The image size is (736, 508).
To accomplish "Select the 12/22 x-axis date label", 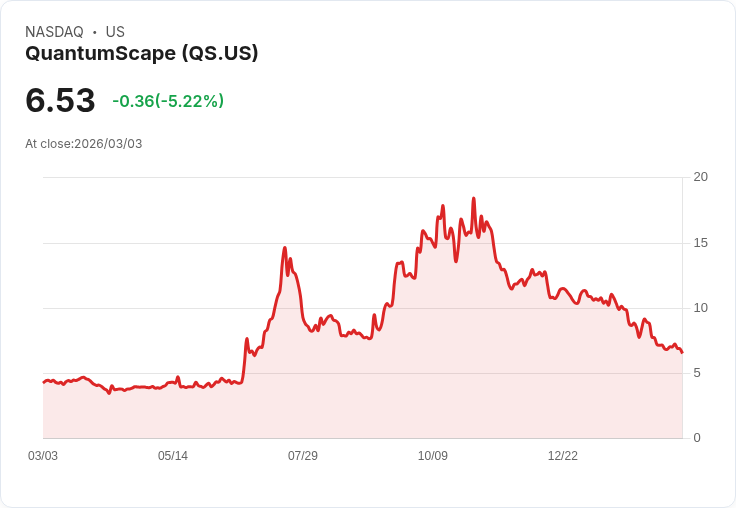I will (563, 455).
